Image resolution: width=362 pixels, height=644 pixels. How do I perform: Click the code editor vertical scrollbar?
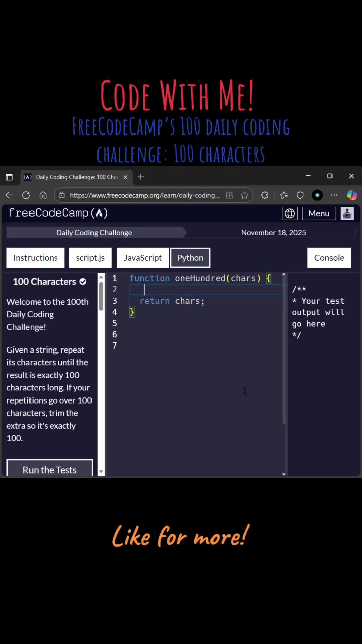[284, 350]
